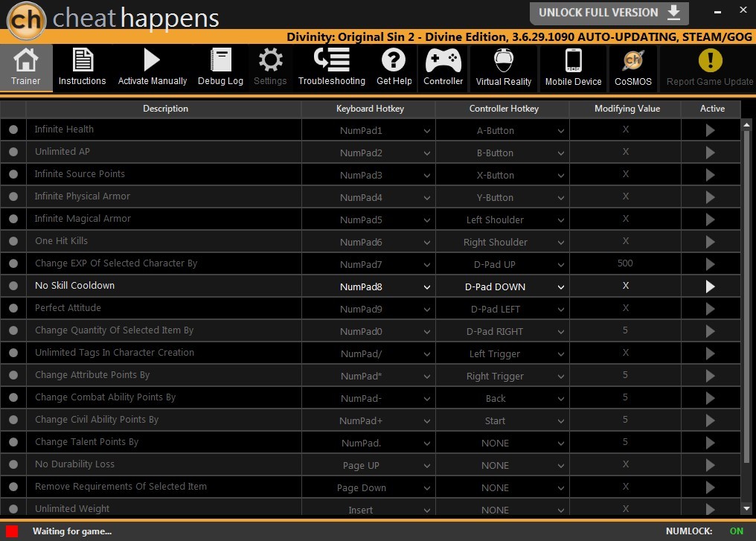Image resolution: width=756 pixels, height=541 pixels.
Task: Toggle the Unlimited Weight radio indicator
Action: [x=13, y=509]
